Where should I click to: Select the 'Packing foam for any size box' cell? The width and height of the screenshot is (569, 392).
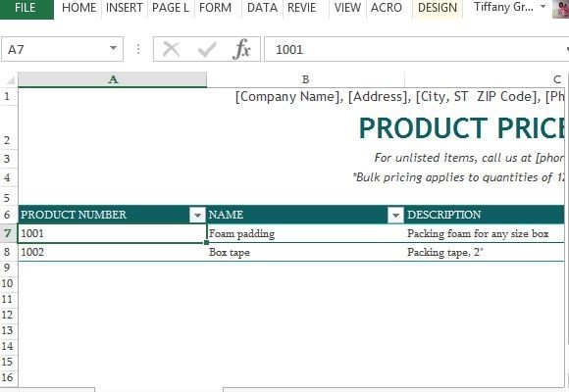[485, 233]
